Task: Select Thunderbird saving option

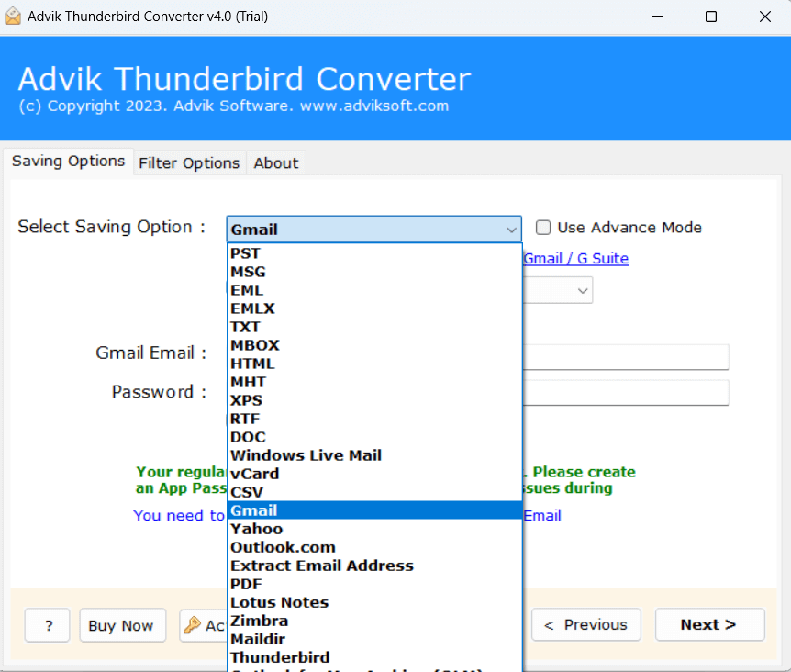Action: [x=374, y=657]
